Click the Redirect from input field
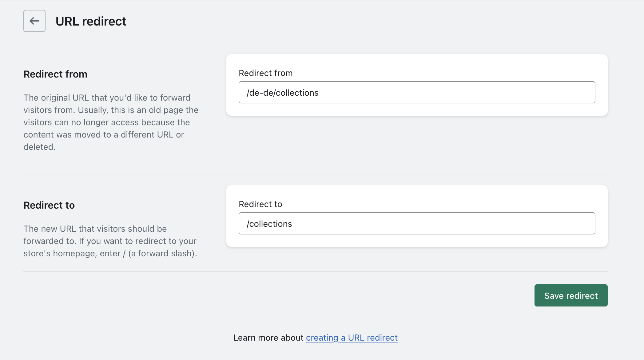This screenshot has height=360, width=644. coord(417,92)
